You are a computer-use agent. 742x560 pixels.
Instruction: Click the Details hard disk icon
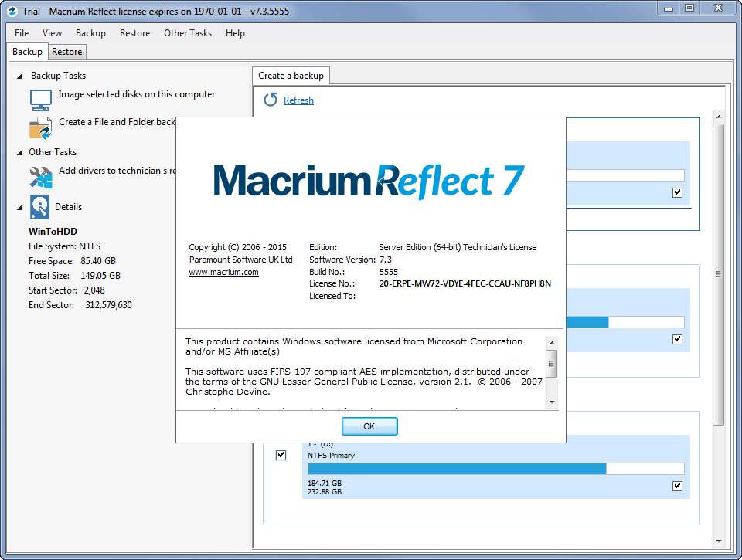click(x=39, y=207)
